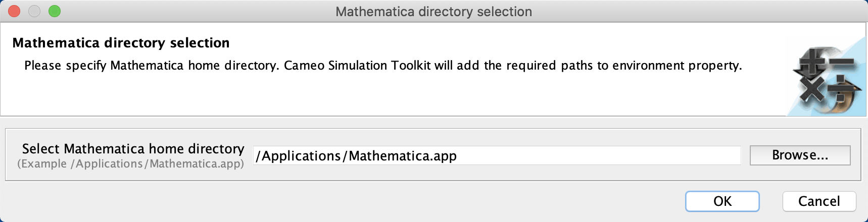
Task: Click the green zoom window button
Action: pyautogui.click(x=55, y=11)
